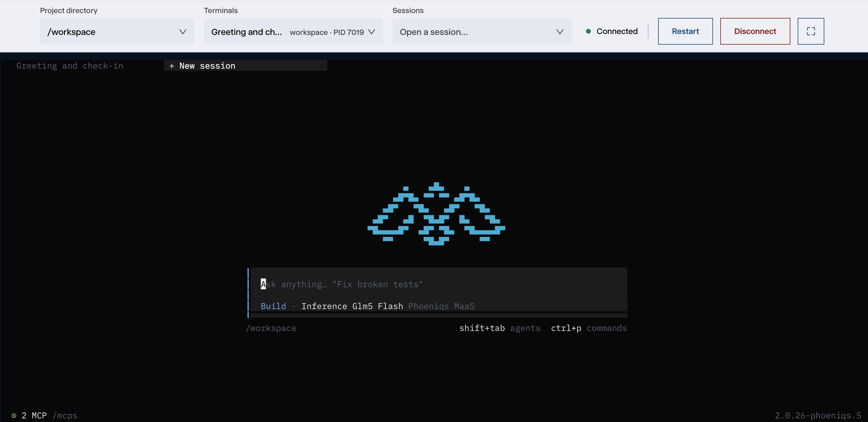This screenshot has height=422, width=868.
Task: Click the fullscreen expand icon button
Action: (x=810, y=31)
